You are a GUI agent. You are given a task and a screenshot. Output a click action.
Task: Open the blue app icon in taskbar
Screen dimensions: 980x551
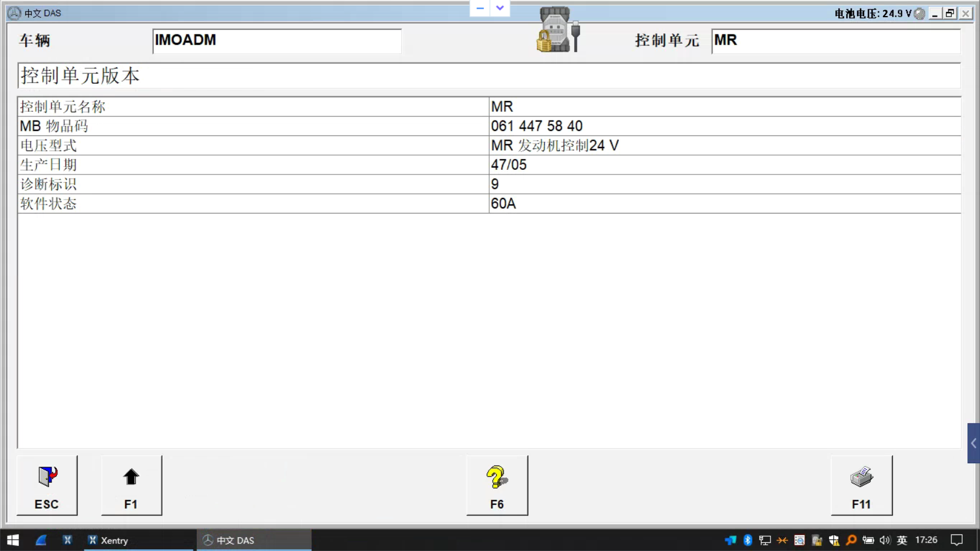(41, 540)
